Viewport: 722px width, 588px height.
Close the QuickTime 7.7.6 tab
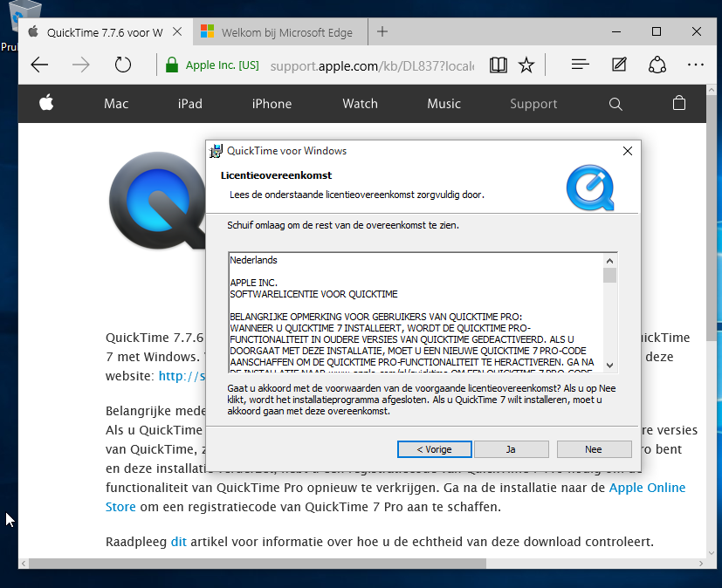tap(177, 31)
